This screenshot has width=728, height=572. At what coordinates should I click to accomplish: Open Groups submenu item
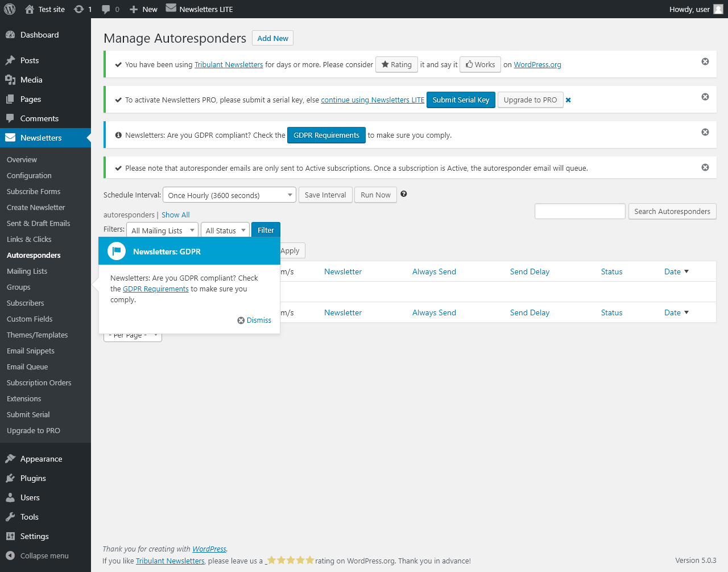tap(19, 287)
